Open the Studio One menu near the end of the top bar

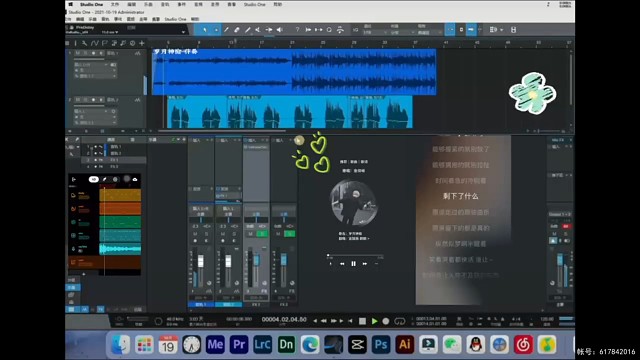pyautogui.click(x=254, y=4)
